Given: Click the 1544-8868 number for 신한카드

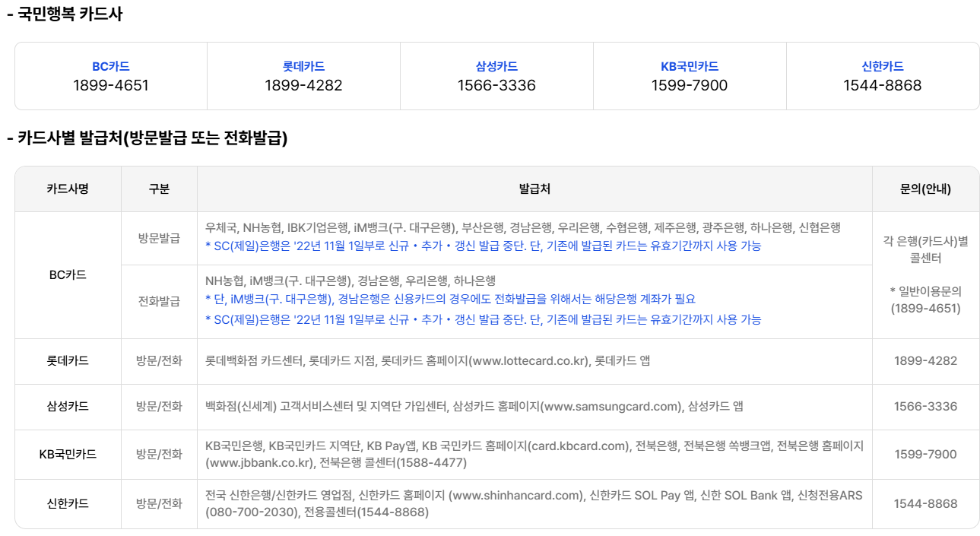Looking at the screenshot, I should pos(924,503).
